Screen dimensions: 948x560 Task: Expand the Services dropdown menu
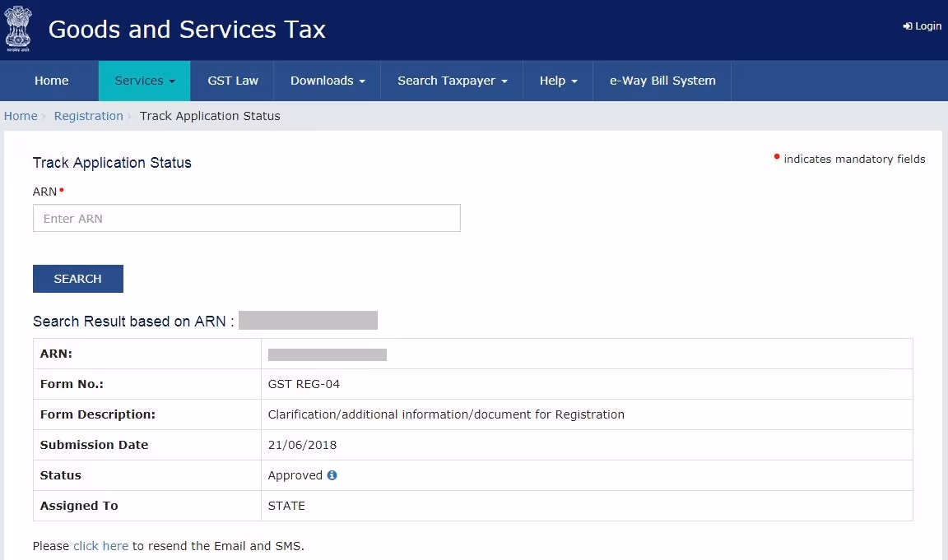(x=145, y=81)
